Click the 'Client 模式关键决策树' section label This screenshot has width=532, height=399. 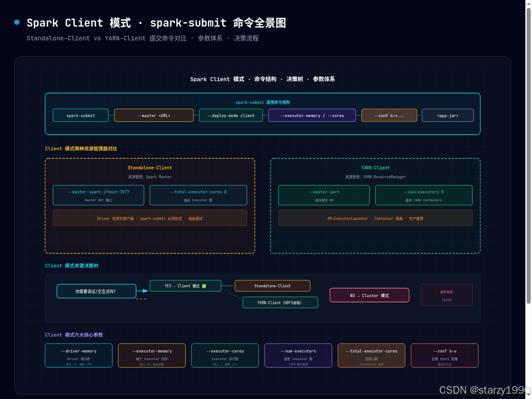coord(72,266)
